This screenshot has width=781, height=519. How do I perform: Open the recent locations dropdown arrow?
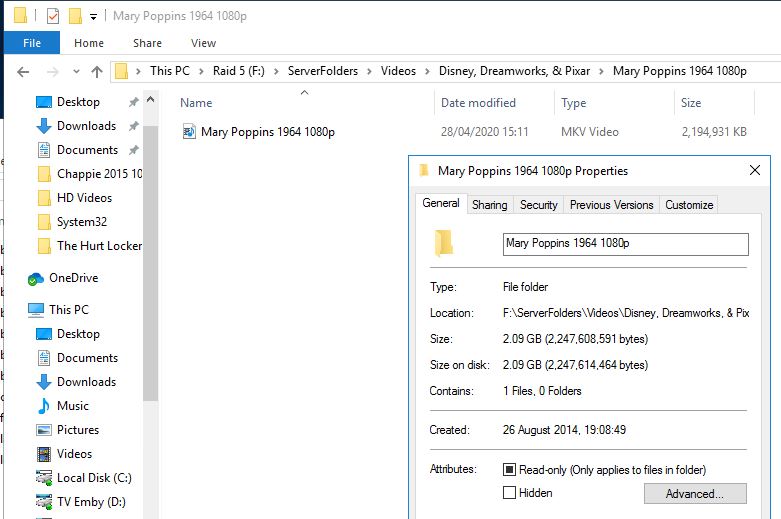[x=76, y=72]
